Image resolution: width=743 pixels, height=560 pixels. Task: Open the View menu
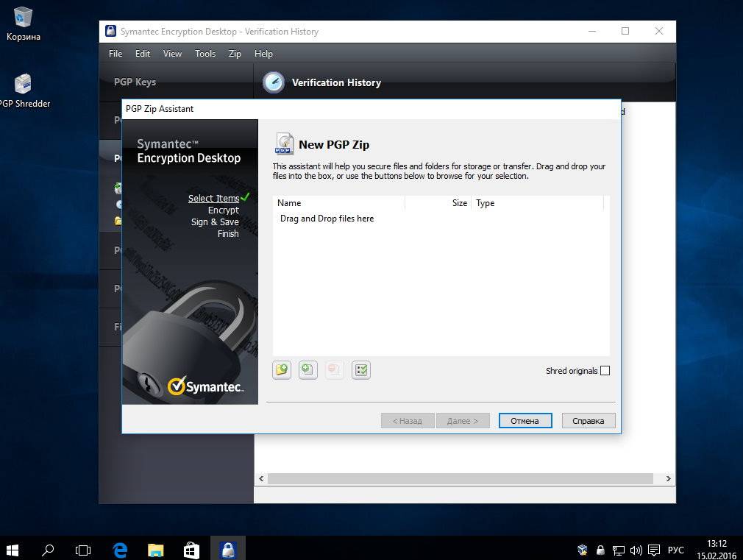point(172,54)
